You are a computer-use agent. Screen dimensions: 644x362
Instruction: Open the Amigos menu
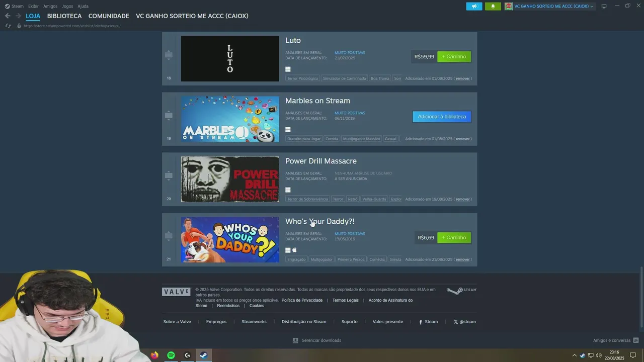pos(50,6)
